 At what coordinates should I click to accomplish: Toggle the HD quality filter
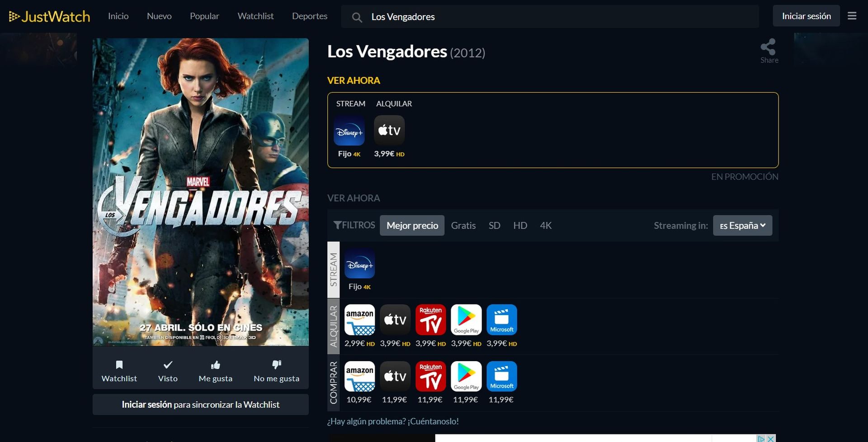(520, 225)
